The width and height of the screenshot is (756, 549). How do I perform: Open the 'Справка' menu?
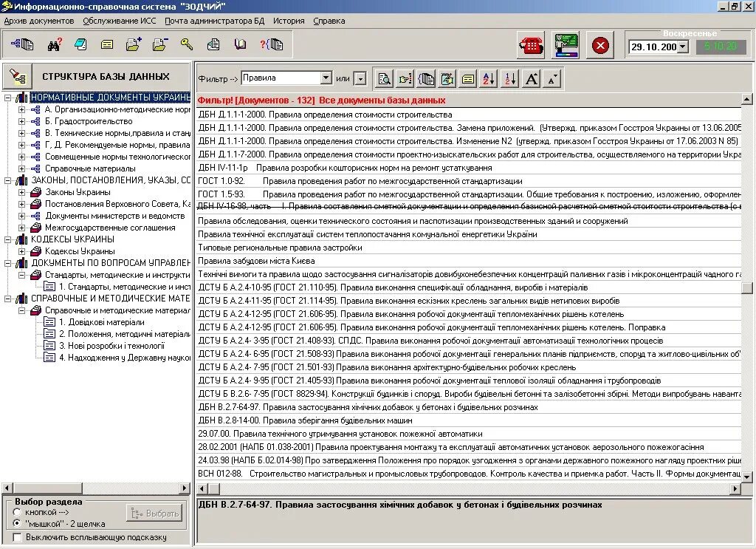[329, 21]
